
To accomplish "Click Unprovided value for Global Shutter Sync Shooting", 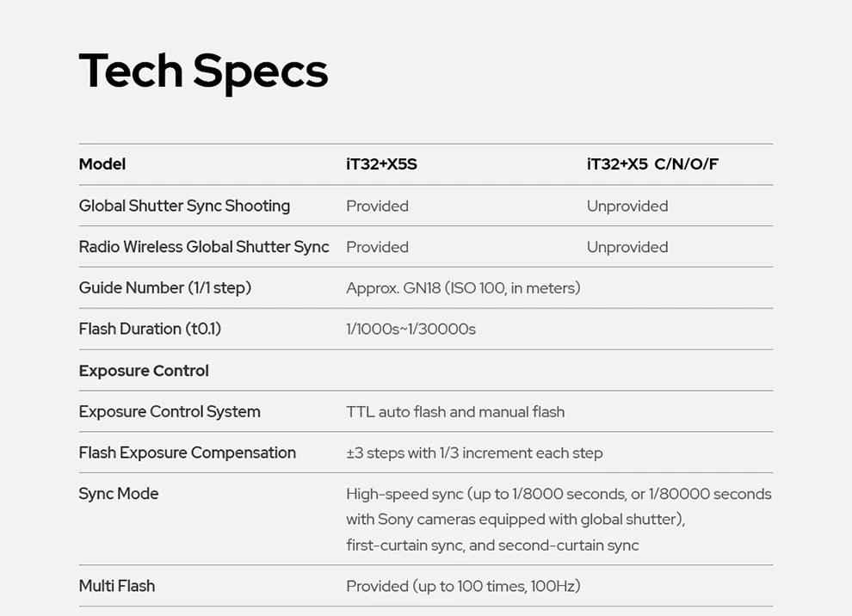I will pyautogui.click(x=627, y=206).
